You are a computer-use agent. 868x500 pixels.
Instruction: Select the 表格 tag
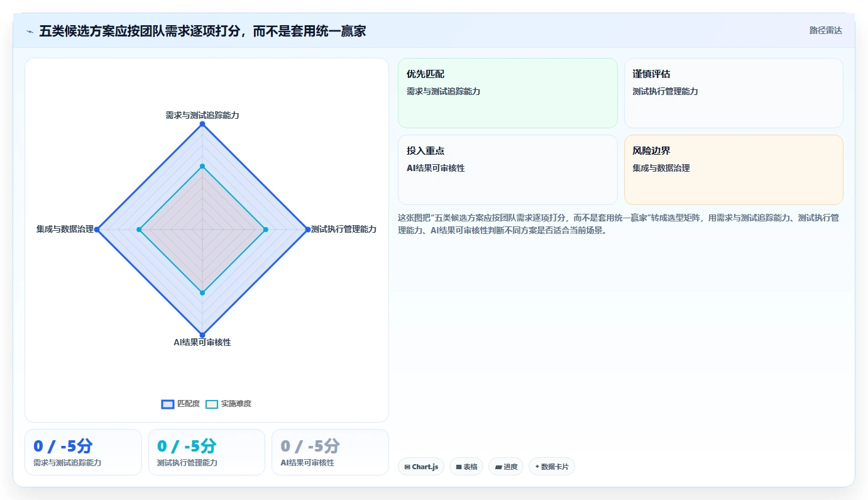(466, 467)
